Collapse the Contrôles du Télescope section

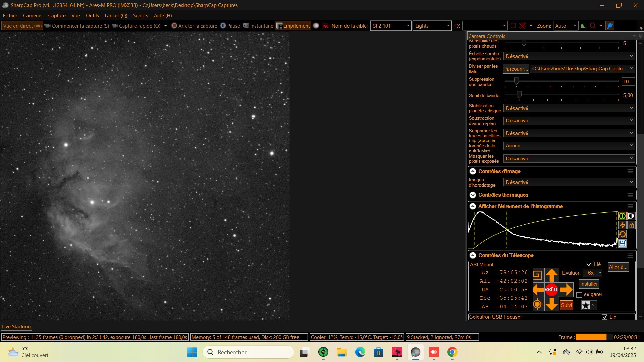(x=473, y=255)
